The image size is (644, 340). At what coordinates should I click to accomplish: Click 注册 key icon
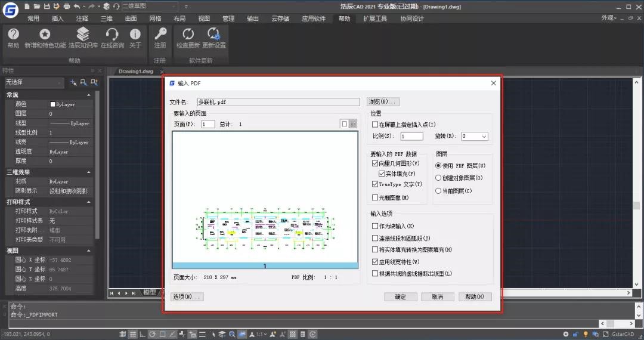[160, 33]
